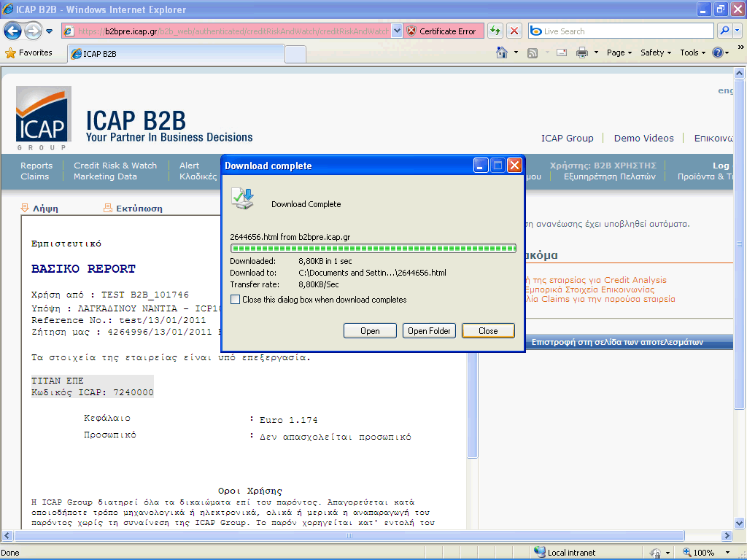Click the horizontal scrollbar right arrow
The height and width of the screenshot is (560, 747).
coord(727,536)
